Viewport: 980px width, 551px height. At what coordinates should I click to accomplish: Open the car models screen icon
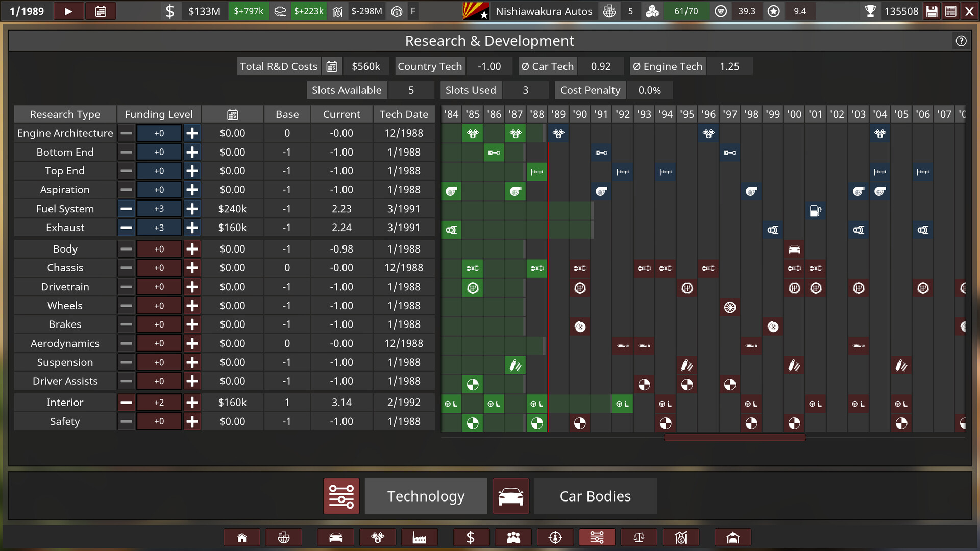click(335, 537)
